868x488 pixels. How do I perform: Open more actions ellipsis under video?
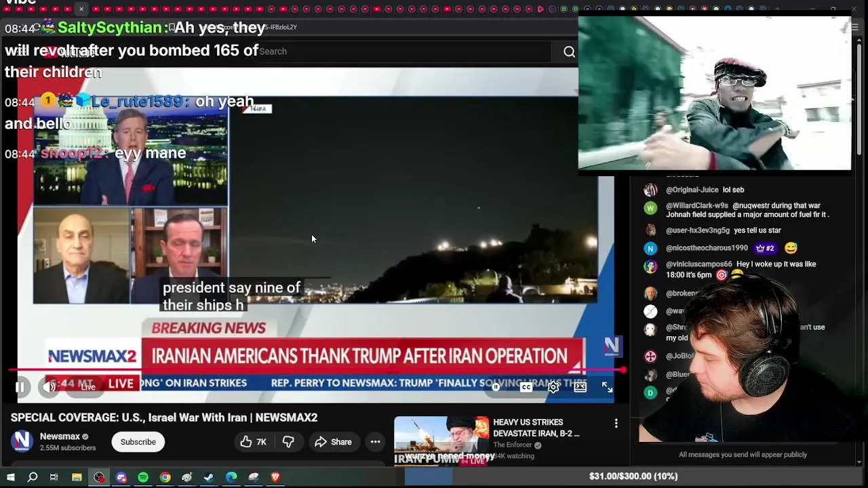[x=375, y=442]
